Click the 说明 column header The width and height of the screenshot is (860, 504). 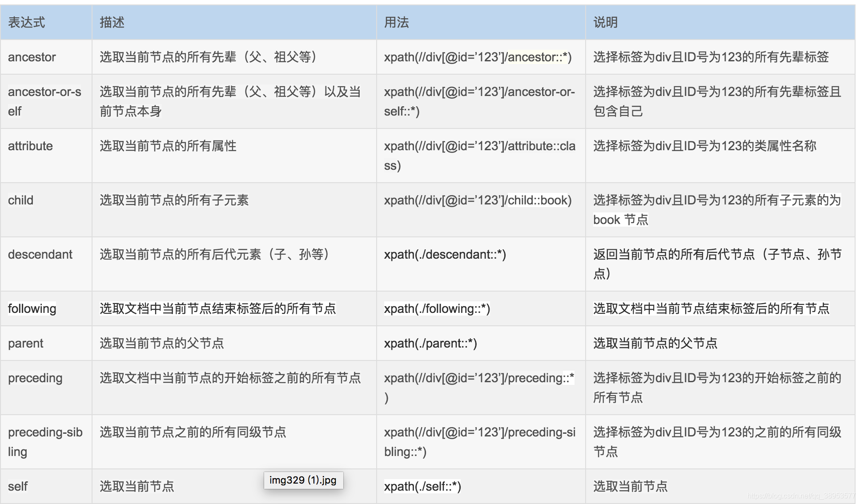click(605, 22)
